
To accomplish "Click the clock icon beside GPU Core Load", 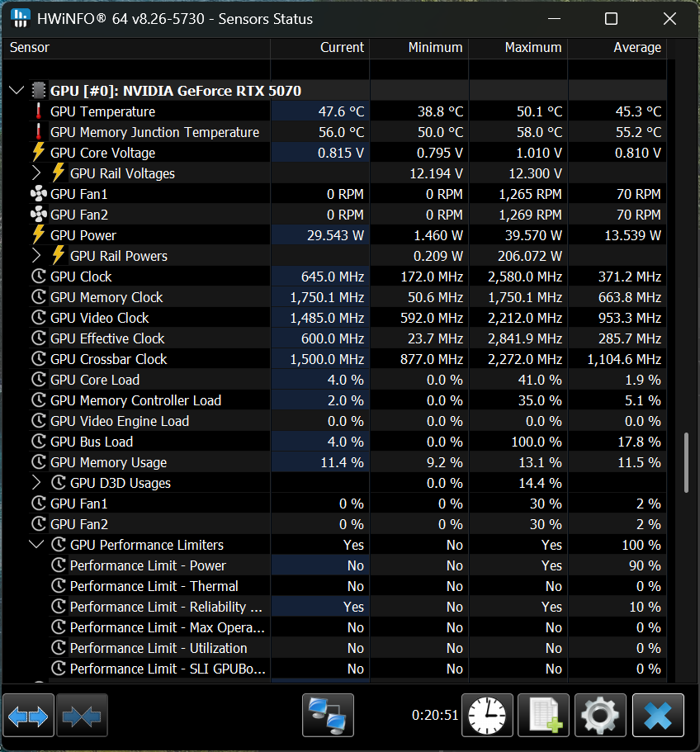I will point(39,380).
